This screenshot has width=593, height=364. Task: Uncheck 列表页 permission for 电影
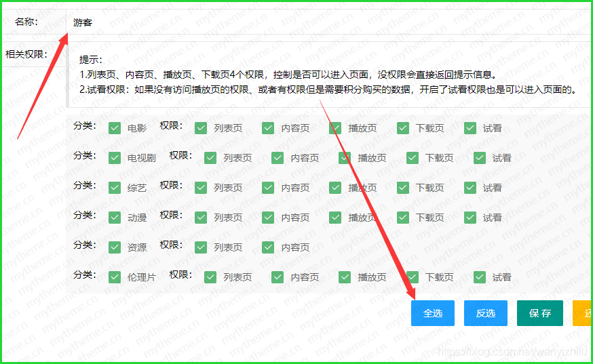(201, 128)
